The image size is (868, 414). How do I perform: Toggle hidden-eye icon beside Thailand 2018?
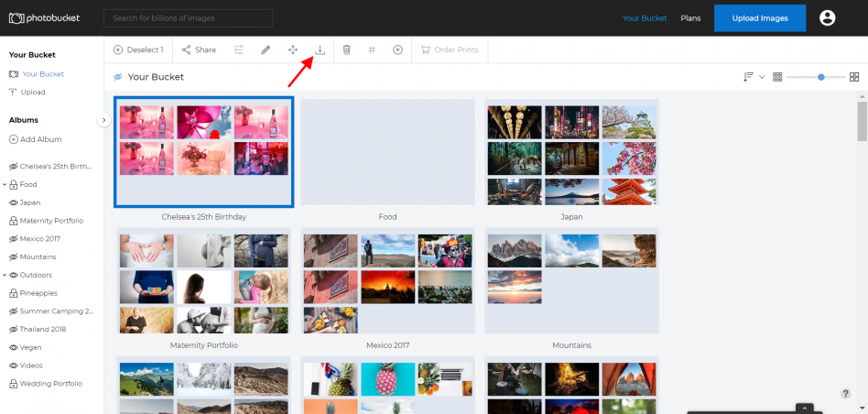coord(14,330)
